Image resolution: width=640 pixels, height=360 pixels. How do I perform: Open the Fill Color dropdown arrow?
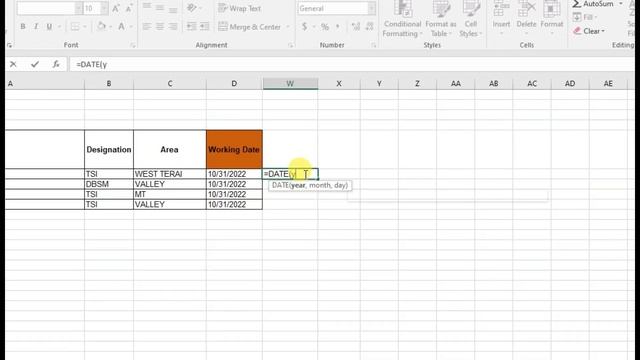point(110,27)
